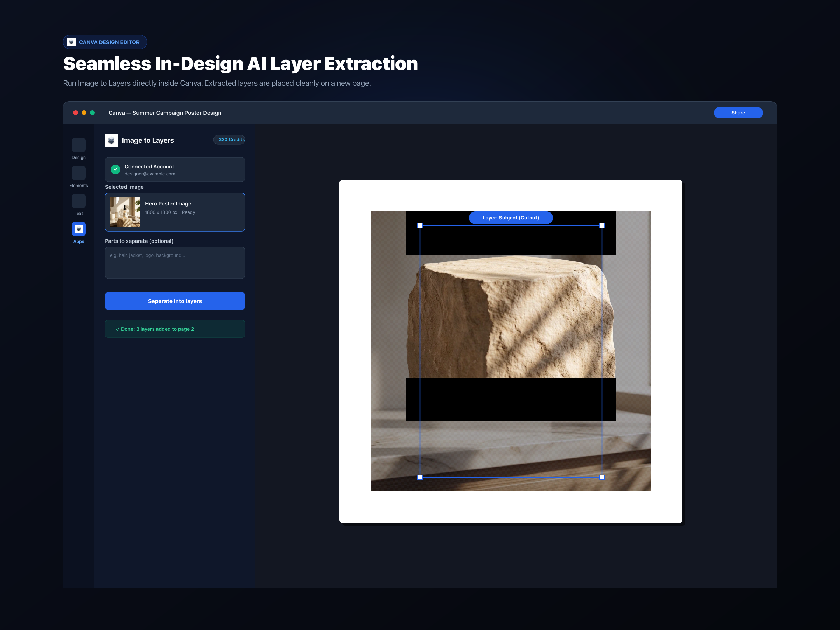Click the top-left selection handle
Screen dimensions: 840x630
[x=420, y=225]
